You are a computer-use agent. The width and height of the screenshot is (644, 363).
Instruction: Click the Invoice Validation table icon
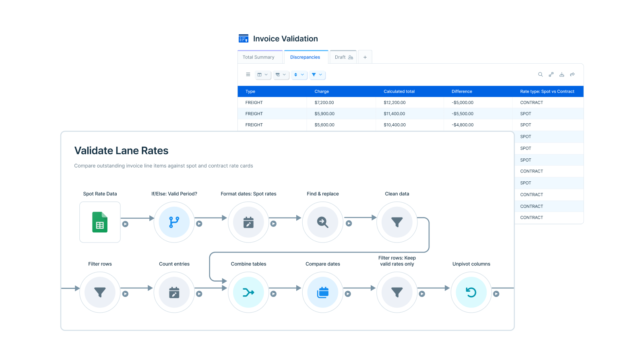pos(244,39)
